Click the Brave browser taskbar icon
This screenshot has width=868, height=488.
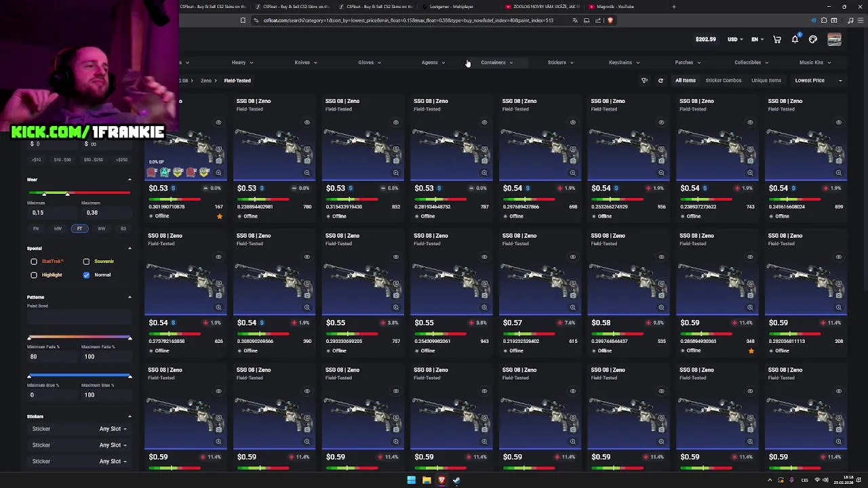click(x=441, y=481)
